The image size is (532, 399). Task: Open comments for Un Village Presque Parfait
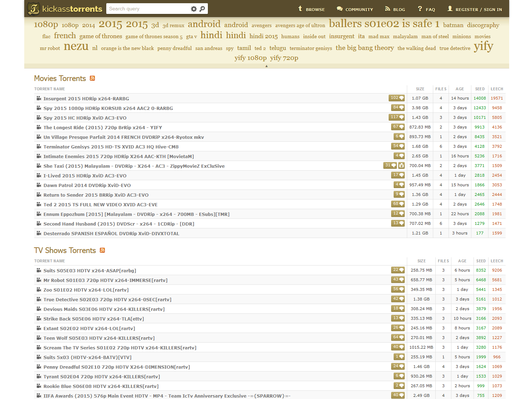399,136
